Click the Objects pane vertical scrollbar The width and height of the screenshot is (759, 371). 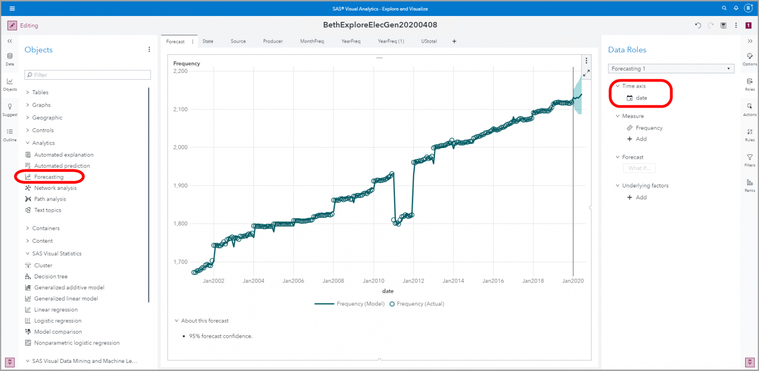pyautogui.click(x=149, y=195)
